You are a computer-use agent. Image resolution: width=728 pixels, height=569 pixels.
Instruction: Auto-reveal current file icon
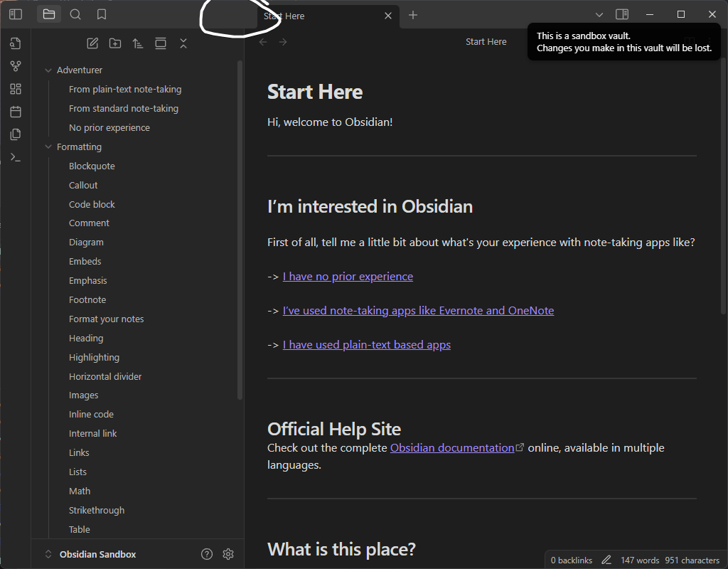(161, 43)
